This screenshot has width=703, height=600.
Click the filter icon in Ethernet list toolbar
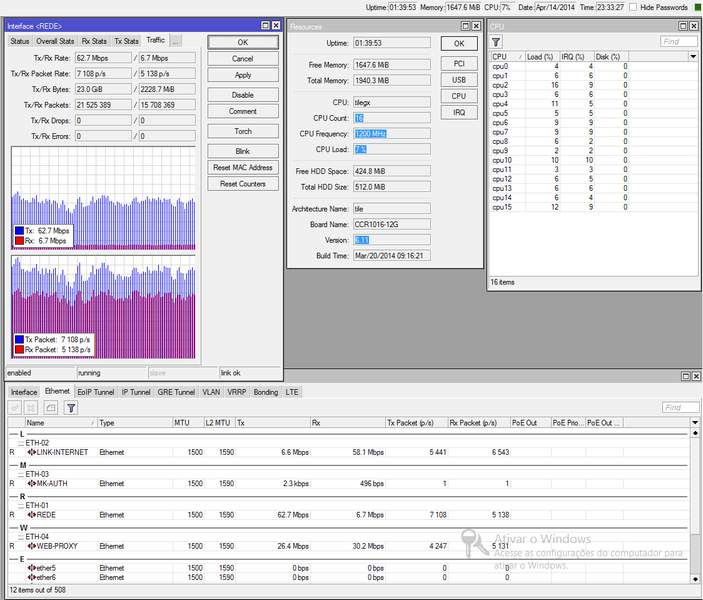[x=71, y=408]
